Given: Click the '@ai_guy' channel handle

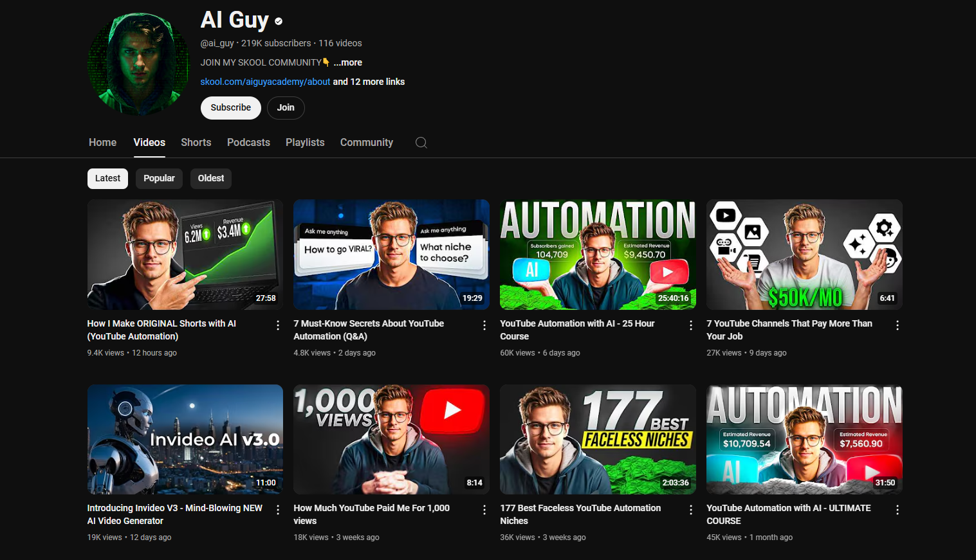Looking at the screenshot, I should click(x=217, y=43).
